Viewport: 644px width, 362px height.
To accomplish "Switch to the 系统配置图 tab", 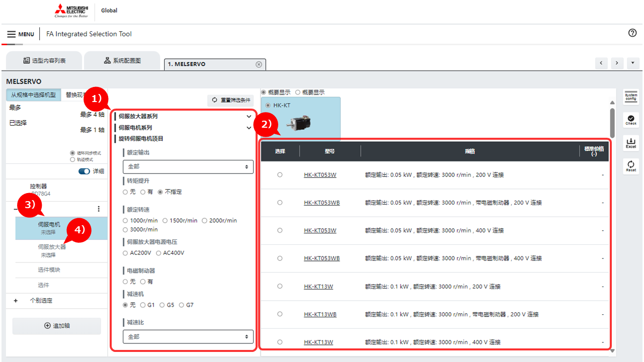I will (x=122, y=61).
